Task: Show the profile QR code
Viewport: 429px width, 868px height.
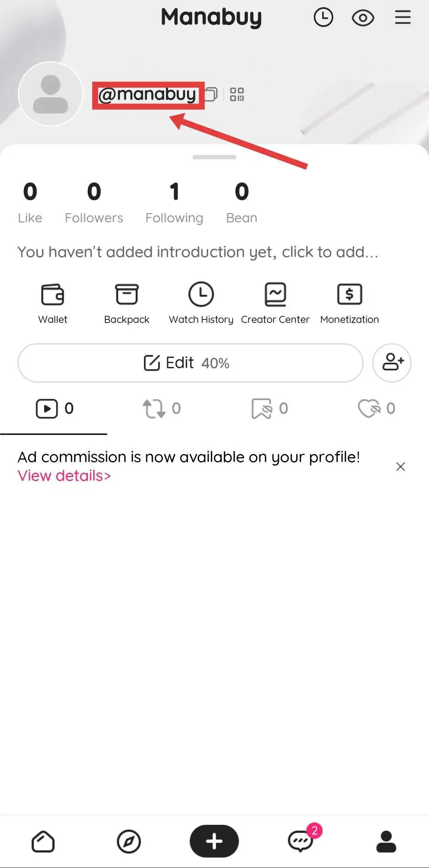Action: pyautogui.click(x=237, y=95)
